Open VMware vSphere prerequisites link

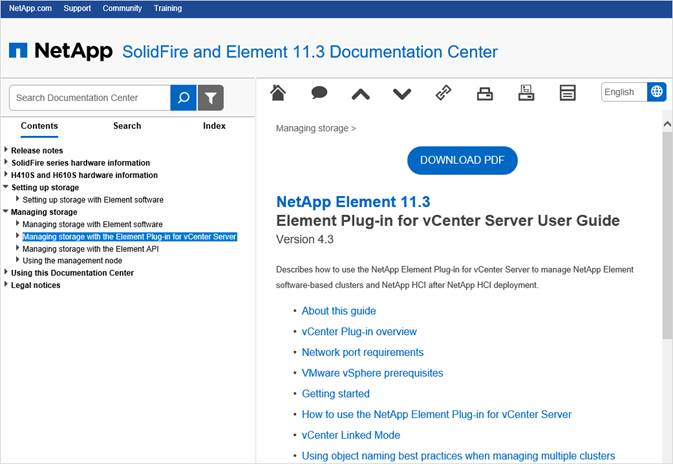coord(373,373)
